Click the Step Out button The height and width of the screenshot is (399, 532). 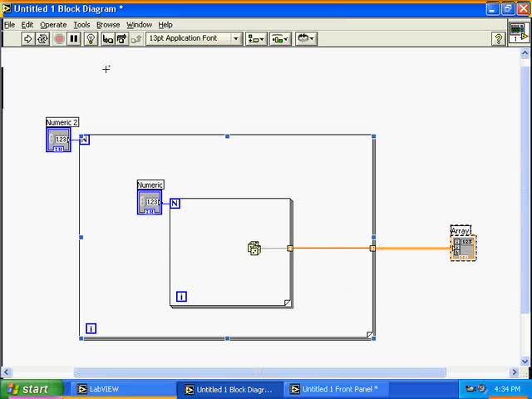click(x=136, y=39)
